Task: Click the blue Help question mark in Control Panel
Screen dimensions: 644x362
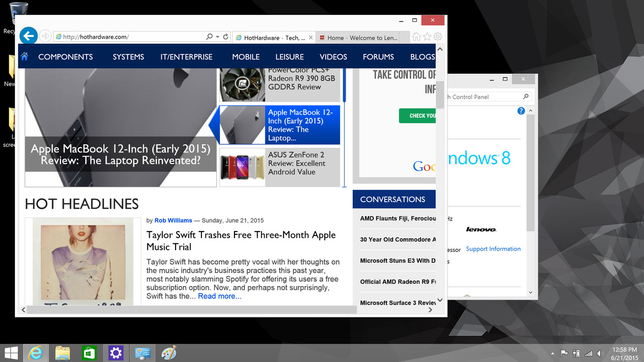Action: tap(521, 111)
